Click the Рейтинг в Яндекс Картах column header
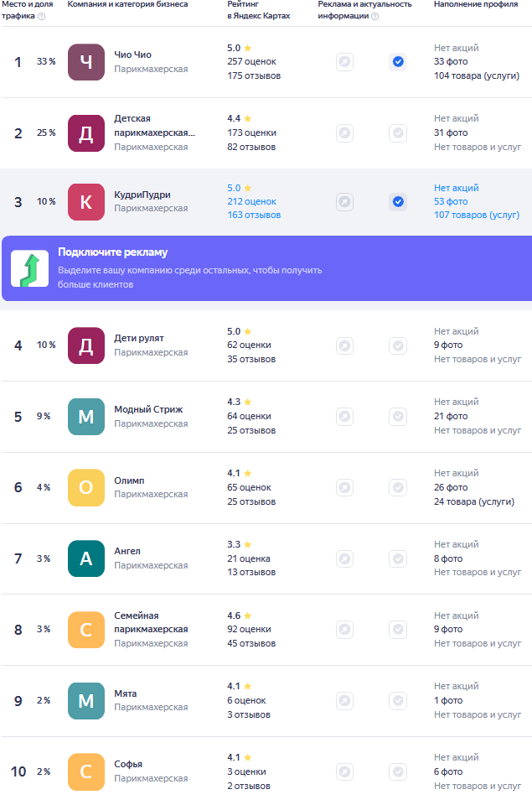Image resolution: width=532 pixels, height=805 pixels. coord(259,10)
